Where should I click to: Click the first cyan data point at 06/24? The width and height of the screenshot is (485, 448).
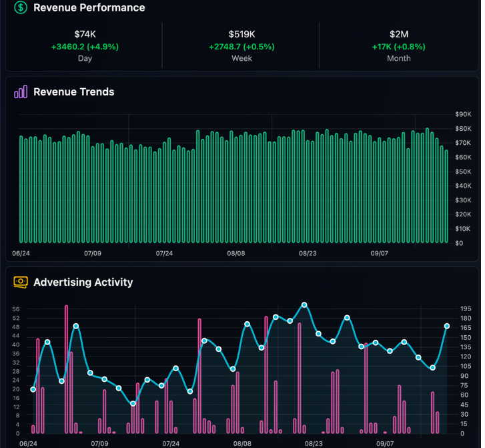[x=33, y=389]
